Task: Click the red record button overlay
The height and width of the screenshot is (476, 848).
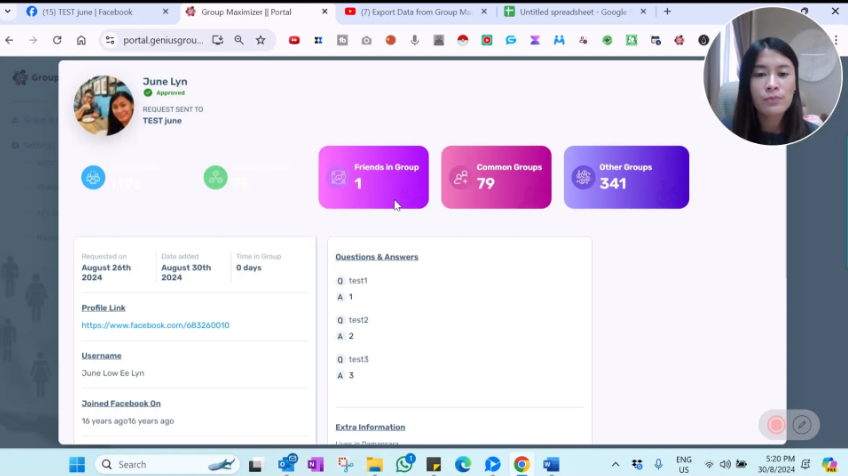Action: tap(775, 425)
